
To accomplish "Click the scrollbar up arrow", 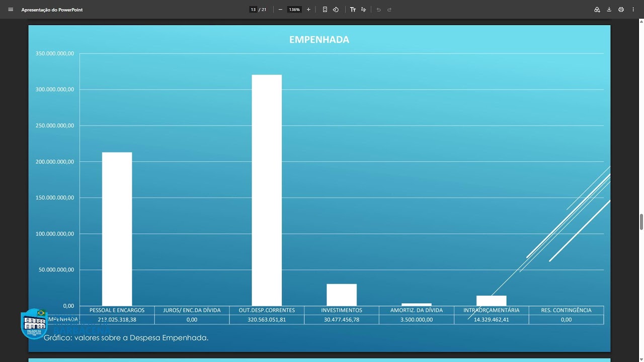I will [x=641, y=22].
